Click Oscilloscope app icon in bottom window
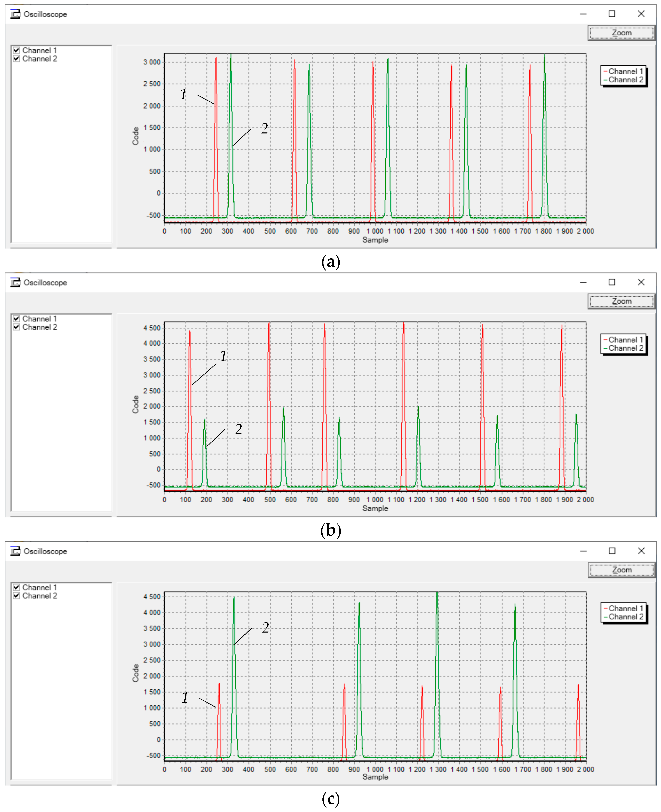This screenshot has height=812, width=661. [15, 551]
